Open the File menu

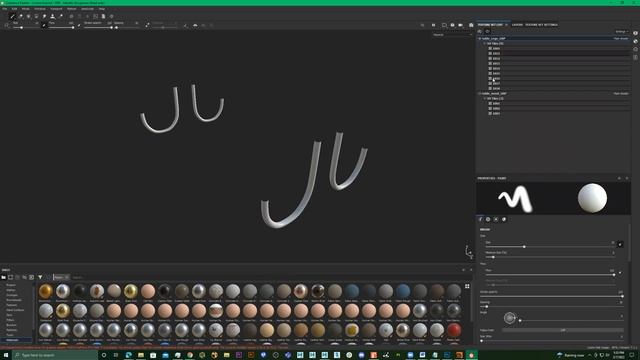pyautogui.click(x=4, y=9)
